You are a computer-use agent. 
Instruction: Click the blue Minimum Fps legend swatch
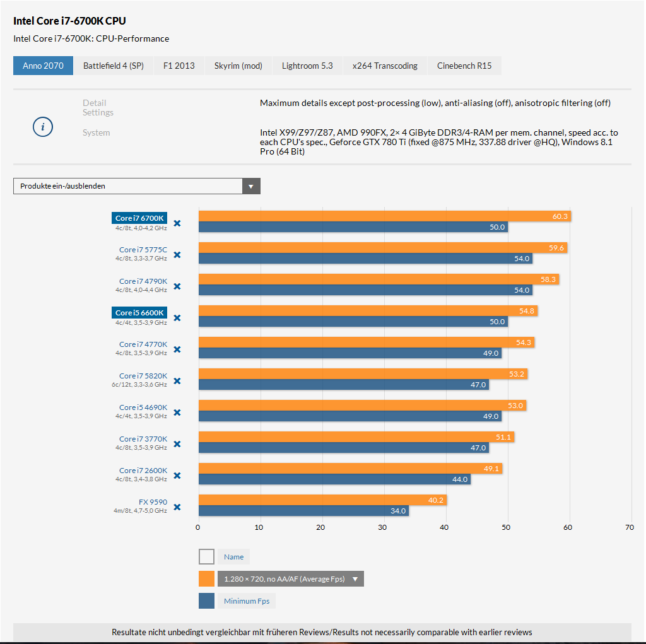click(206, 600)
